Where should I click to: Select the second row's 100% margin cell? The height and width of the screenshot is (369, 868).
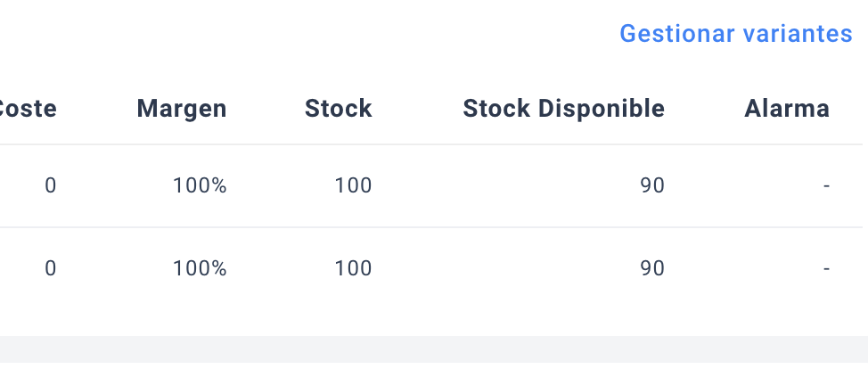[200, 267]
